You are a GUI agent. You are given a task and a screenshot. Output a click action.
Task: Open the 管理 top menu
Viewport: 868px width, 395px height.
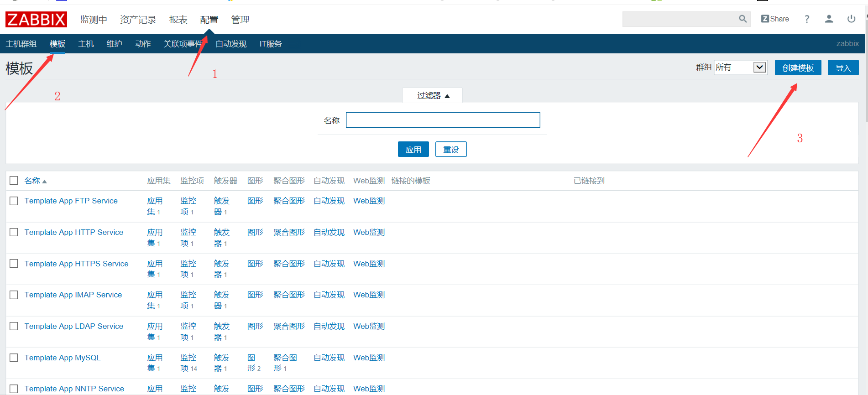[240, 20]
